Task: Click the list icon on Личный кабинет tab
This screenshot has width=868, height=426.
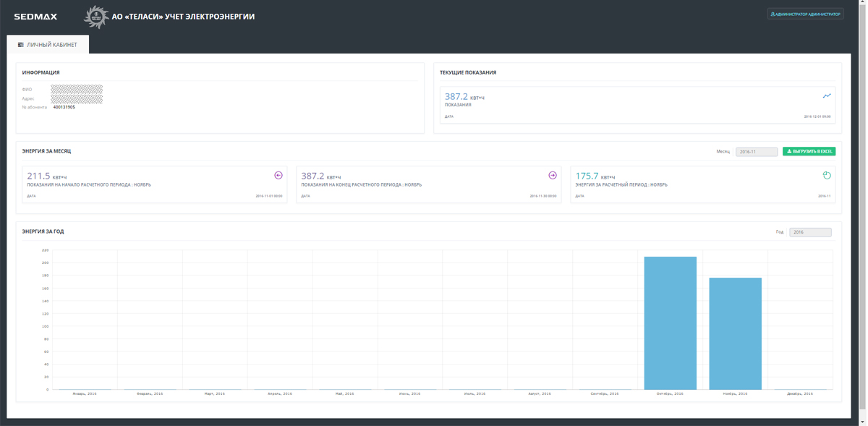Action: click(21, 45)
